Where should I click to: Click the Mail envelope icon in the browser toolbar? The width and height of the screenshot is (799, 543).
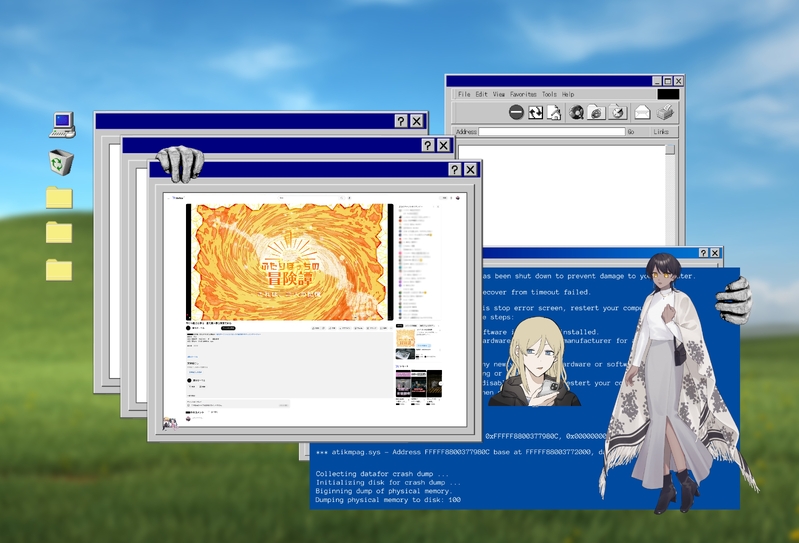[x=642, y=113]
